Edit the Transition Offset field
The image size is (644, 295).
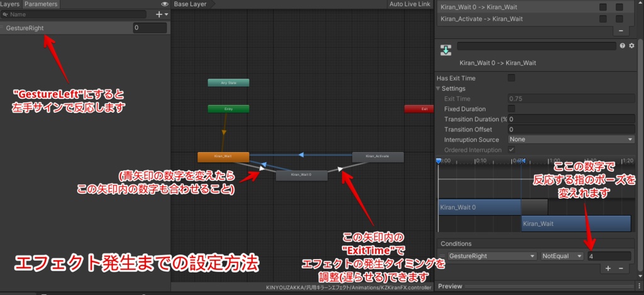tap(572, 130)
